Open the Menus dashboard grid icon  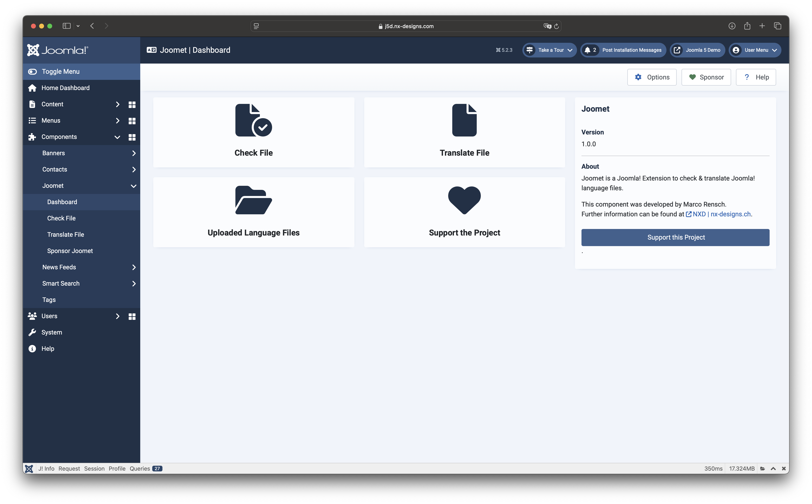[x=132, y=121]
